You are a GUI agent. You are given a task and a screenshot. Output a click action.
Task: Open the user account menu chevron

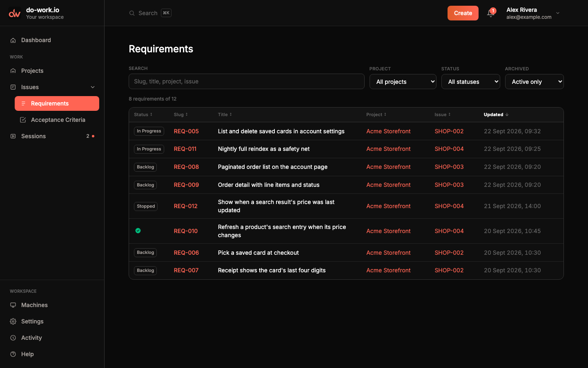point(558,13)
